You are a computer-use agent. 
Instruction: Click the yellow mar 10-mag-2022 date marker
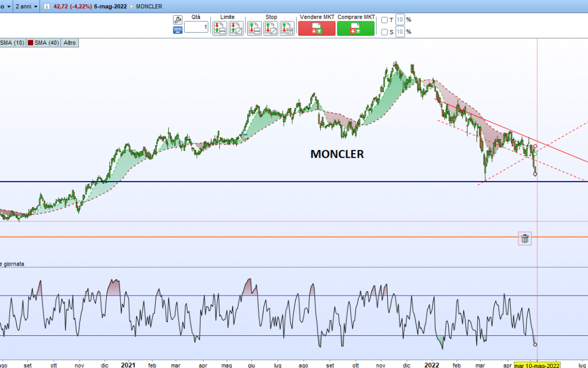537,365
